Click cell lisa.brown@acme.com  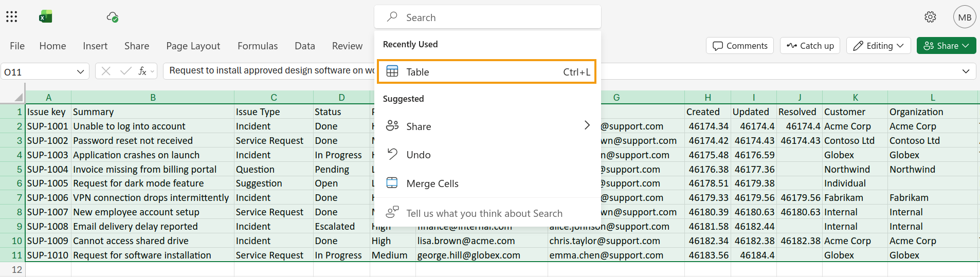(x=481, y=241)
